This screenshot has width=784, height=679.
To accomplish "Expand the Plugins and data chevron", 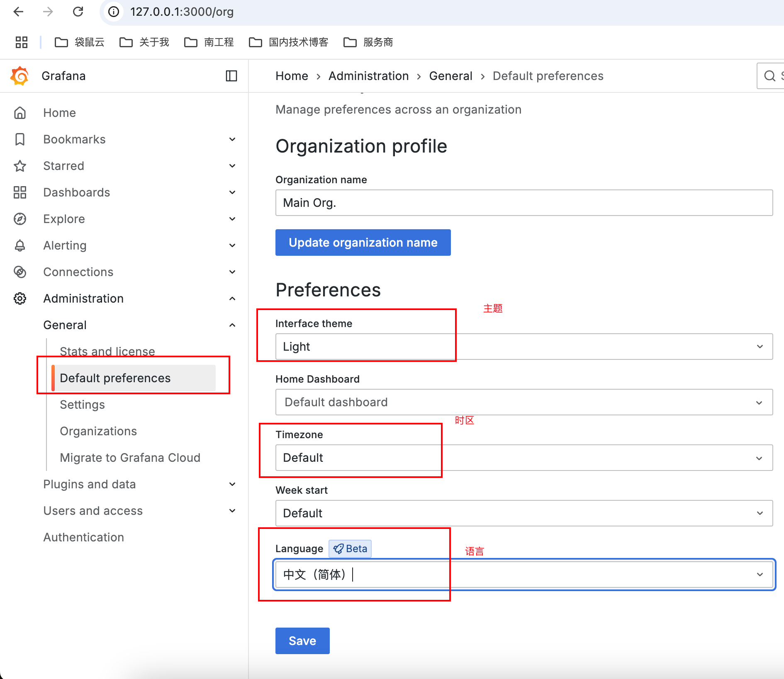I will [232, 484].
